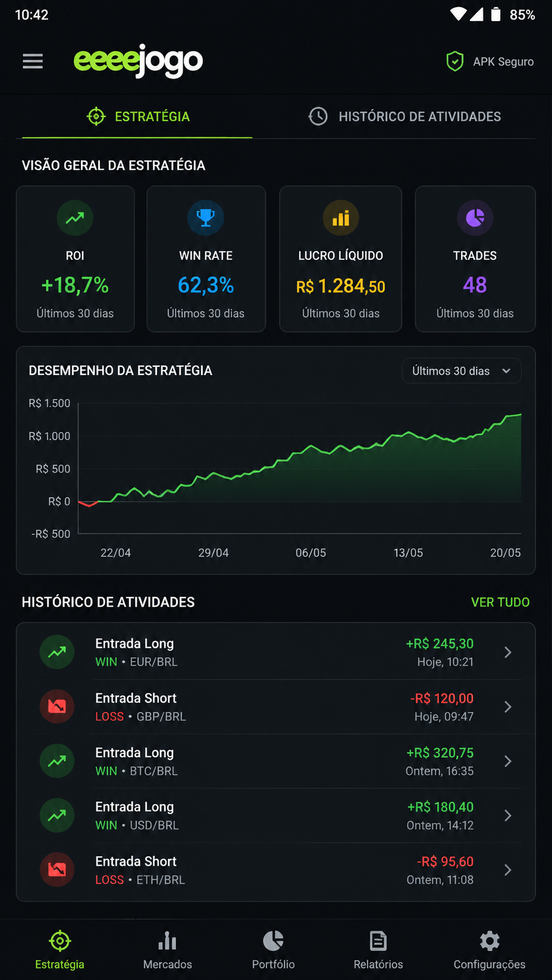Open Mercados in bottom navigation
This screenshot has height=980, width=552.
167,950
